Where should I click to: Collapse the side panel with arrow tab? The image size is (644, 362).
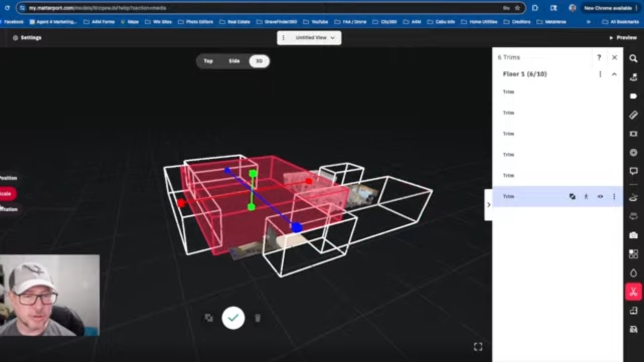point(488,205)
